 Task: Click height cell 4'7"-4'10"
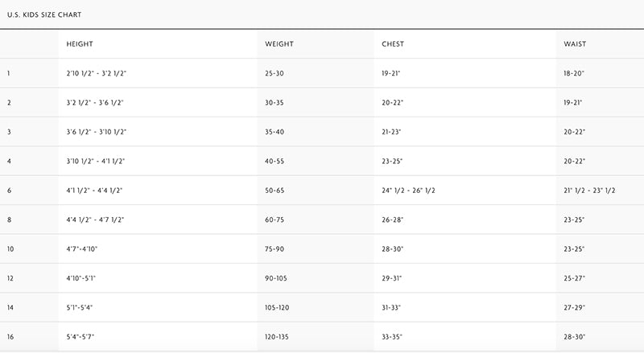point(82,248)
